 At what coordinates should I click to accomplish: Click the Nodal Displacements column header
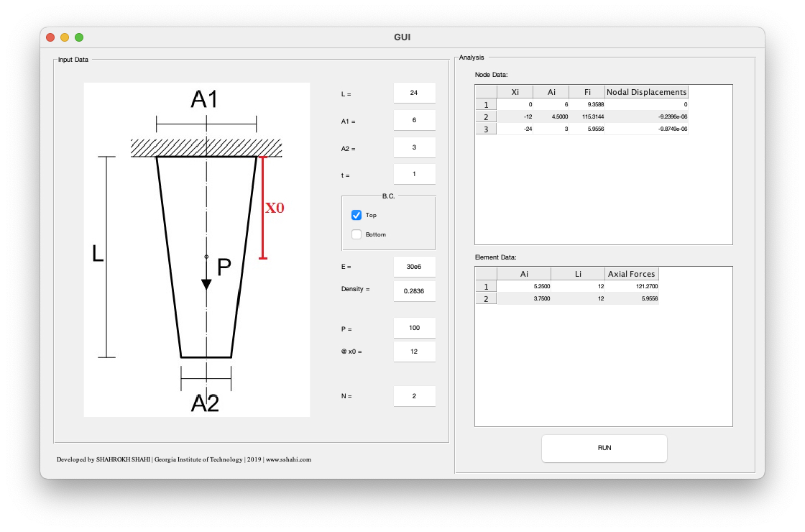point(644,91)
